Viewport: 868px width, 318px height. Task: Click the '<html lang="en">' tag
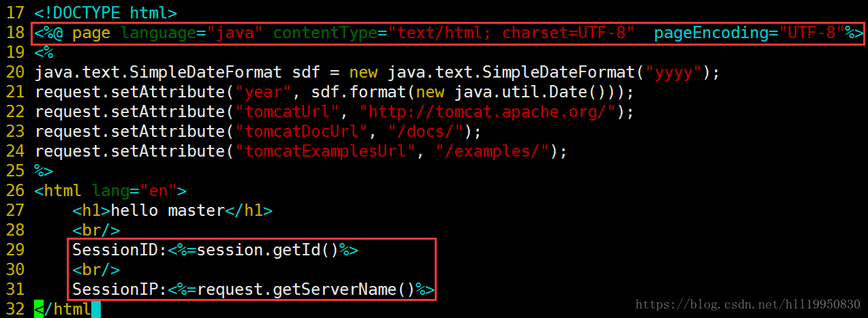pyautogui.click(x=110, y=191)
